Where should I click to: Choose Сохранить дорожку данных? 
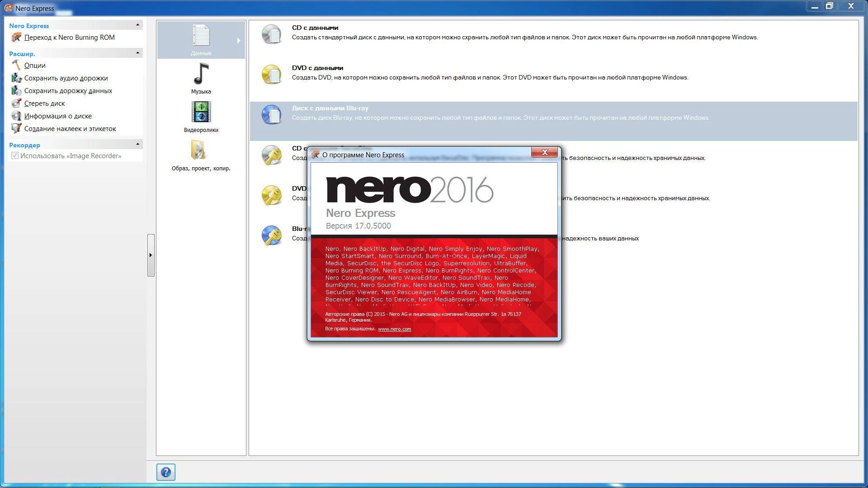[68, 91]
